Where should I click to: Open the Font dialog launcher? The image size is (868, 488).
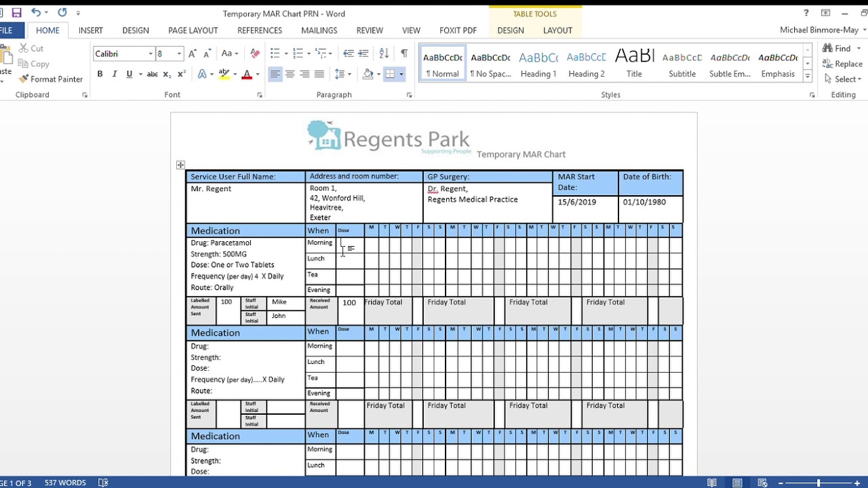260,96
